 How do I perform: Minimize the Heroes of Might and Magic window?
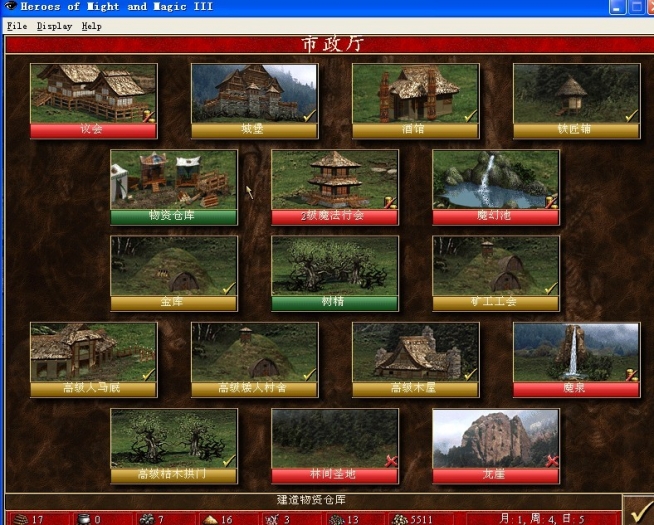coord(617,7)
